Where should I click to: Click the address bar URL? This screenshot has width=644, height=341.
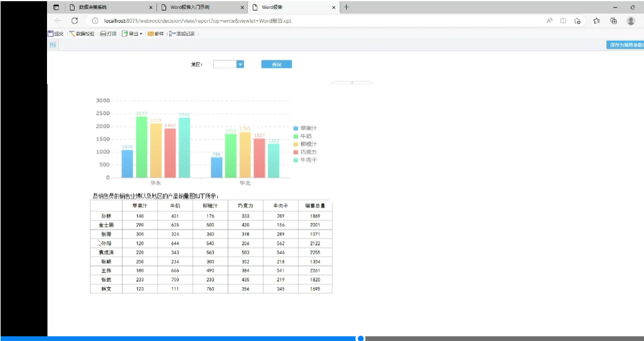point(197,21)
